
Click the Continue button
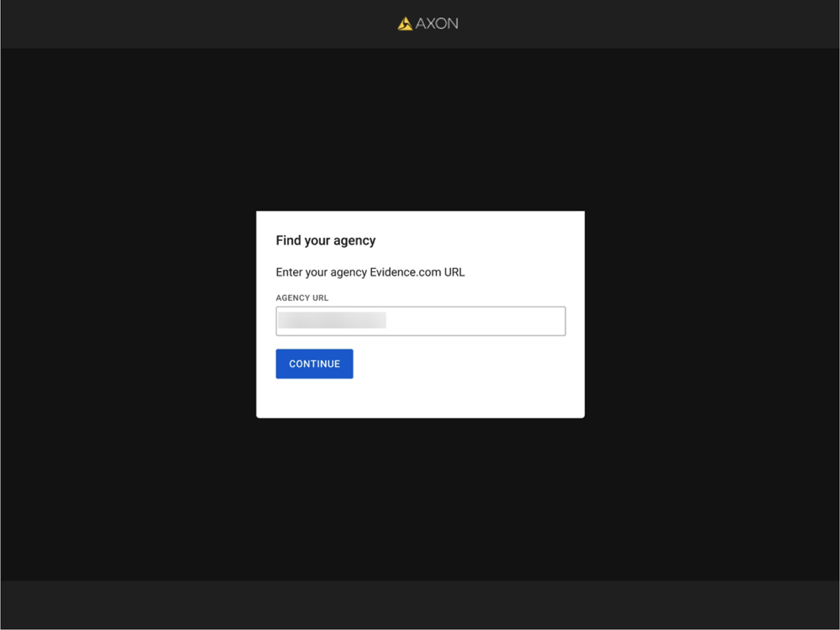tap(314, 364)
